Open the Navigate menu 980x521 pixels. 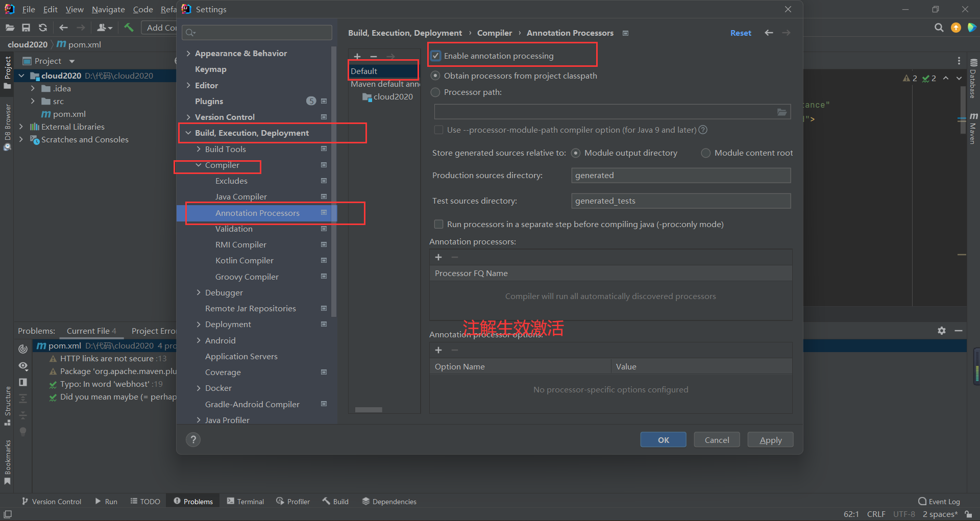108,9
